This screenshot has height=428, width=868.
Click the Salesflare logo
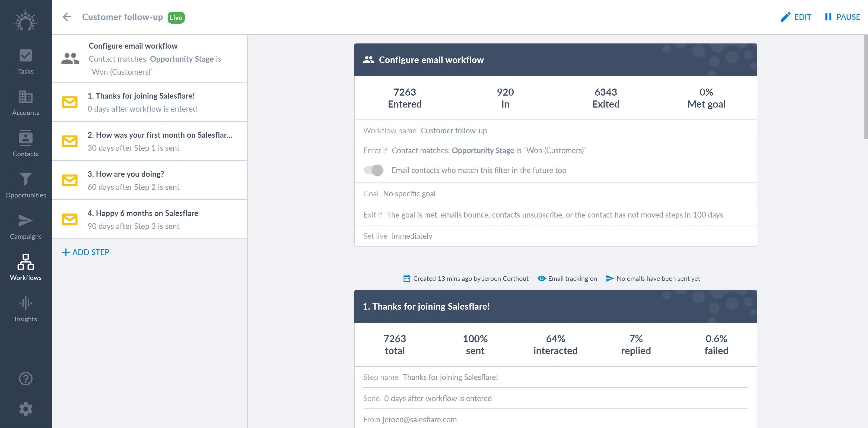pyautogui.click(x=25, y=21)
